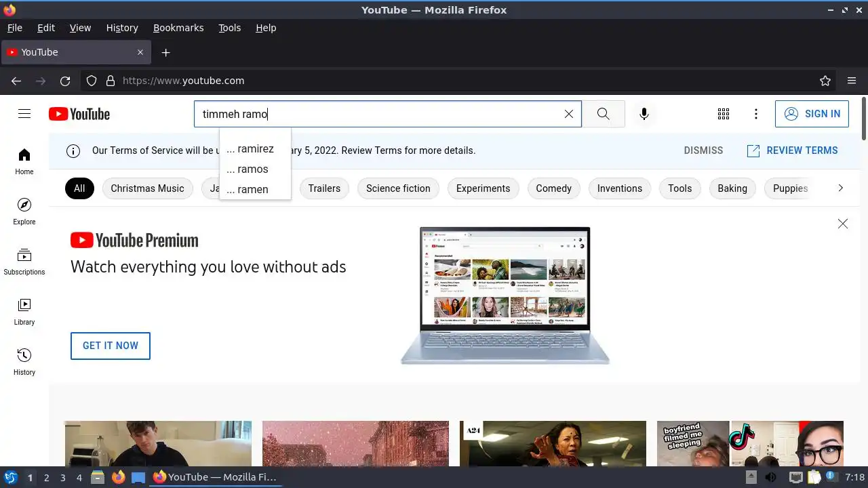
Task: Click REVIEW TERMS link
Action: click(792, 150)
